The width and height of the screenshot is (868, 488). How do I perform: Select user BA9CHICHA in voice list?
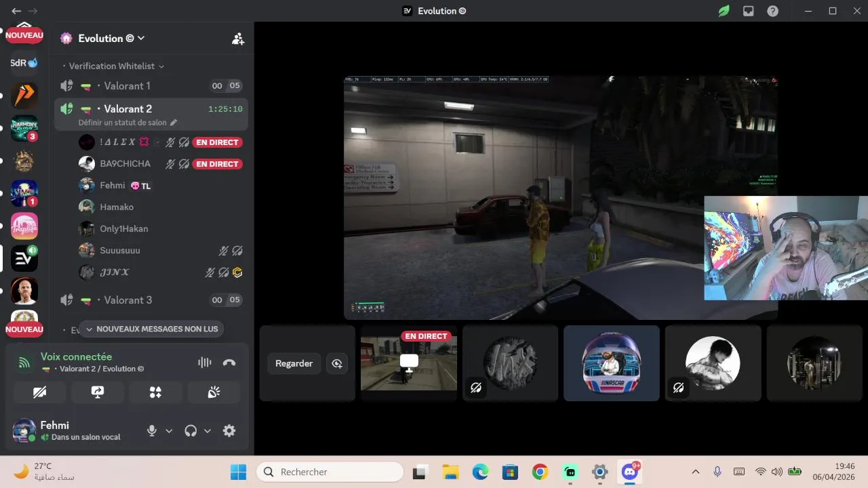click(x=161, y=164)
